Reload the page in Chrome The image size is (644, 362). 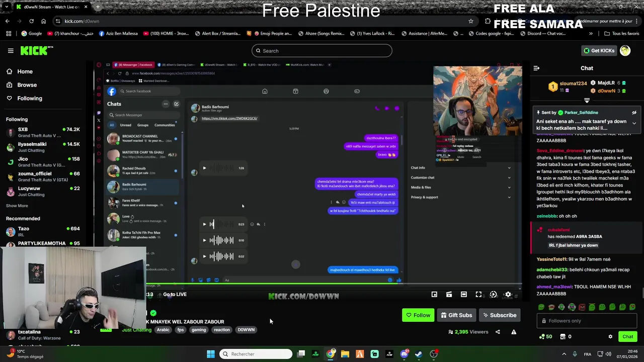point(31,21)
